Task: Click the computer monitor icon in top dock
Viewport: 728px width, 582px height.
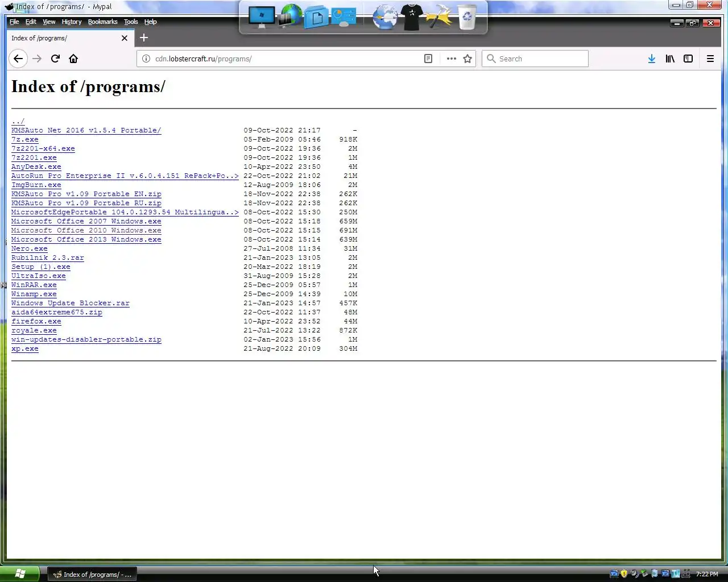Action: [262, 17]
